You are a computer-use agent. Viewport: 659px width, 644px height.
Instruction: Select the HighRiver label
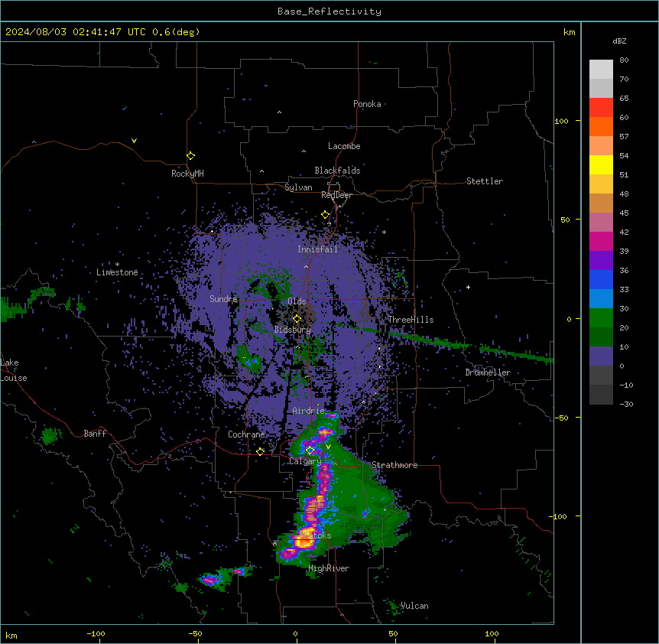pos(329,568)
